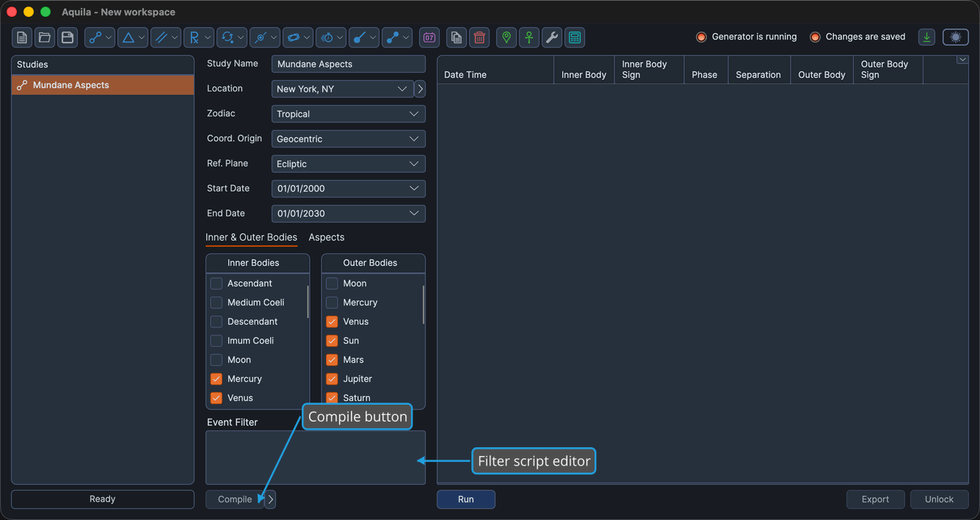Click the wrench settings icon
980x520 pixels.
[x=552, y=37]
